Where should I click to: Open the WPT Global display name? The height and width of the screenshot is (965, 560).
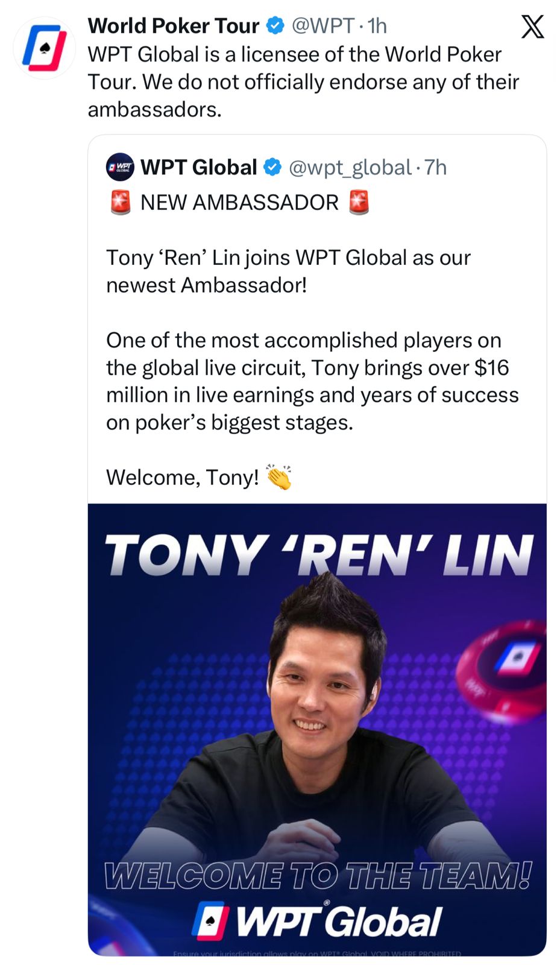click(x=199, y=167)
